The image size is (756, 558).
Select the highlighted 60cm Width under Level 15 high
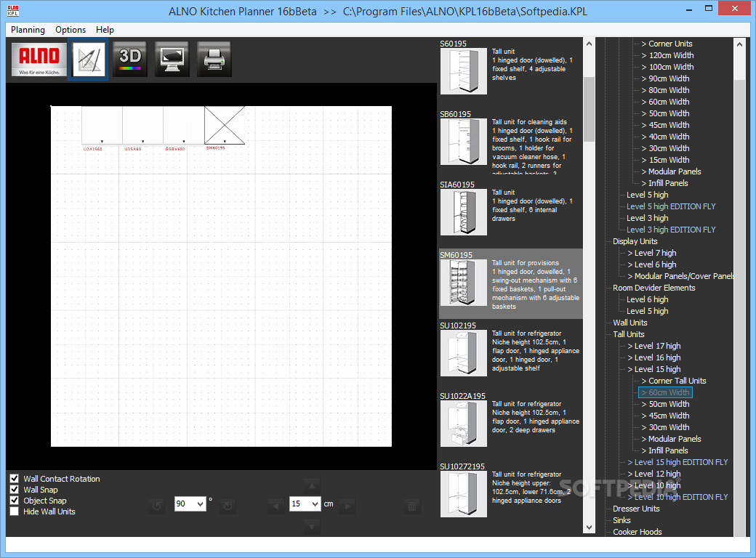(x=665, y=393)
